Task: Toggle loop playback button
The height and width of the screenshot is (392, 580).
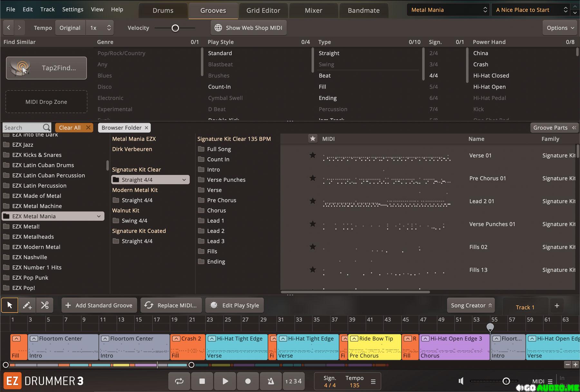Action: pyautogui.click(x=179, y=381)
